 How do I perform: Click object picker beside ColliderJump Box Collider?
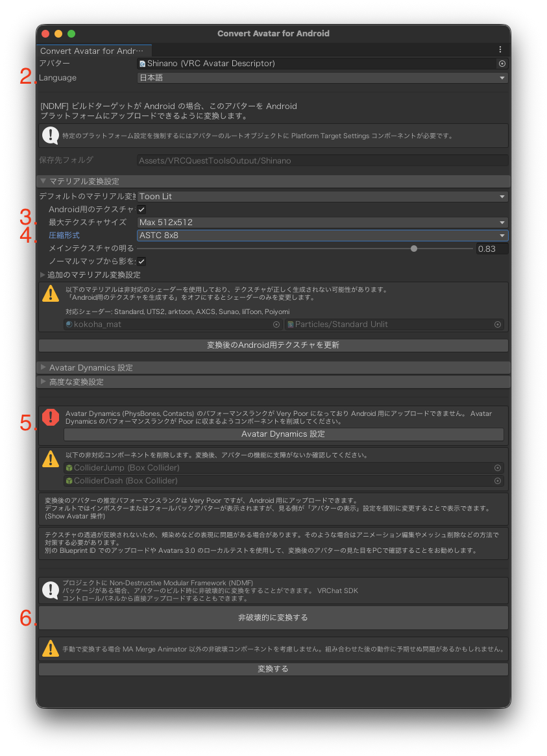(x=498, y=468)
